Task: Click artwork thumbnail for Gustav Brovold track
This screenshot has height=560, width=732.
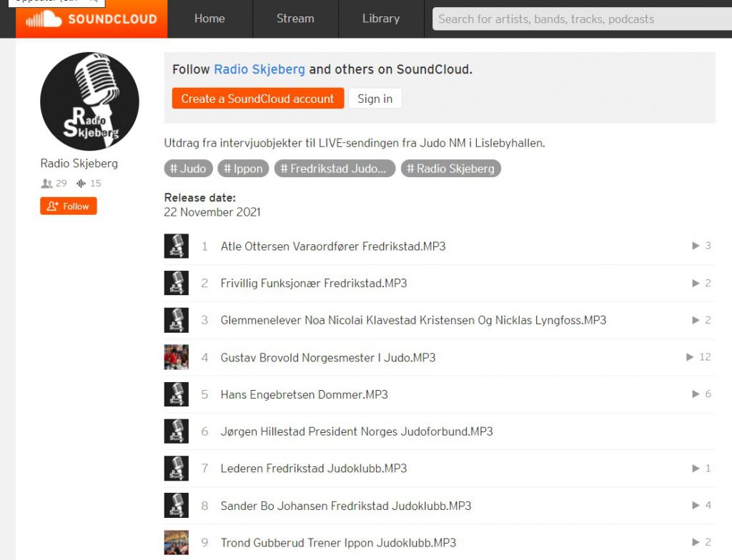Action: [177, 357]
